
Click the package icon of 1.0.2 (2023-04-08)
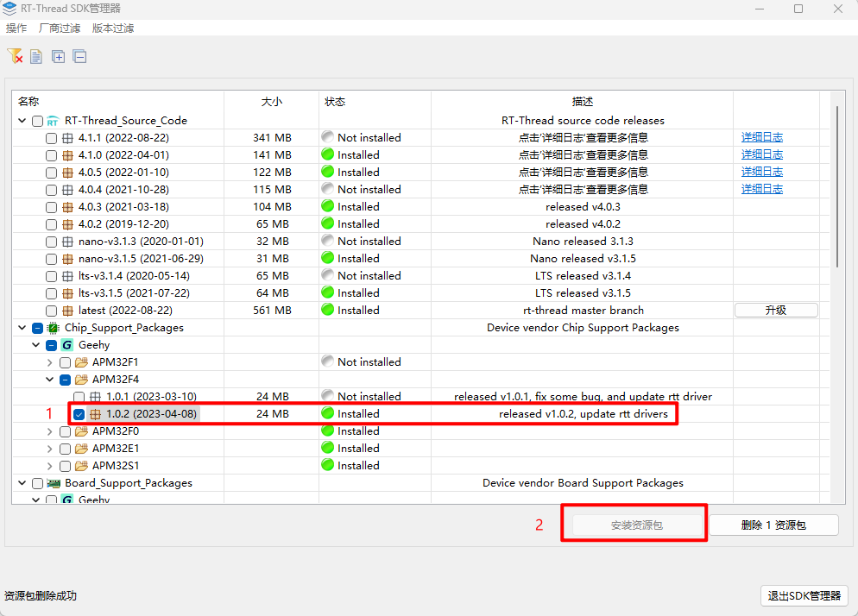pos(95,414)
